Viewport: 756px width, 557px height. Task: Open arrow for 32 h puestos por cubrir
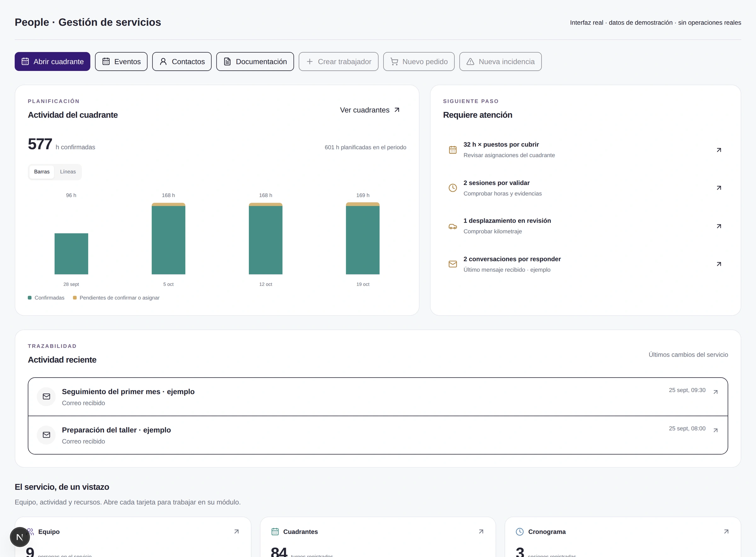coord(719,150)
